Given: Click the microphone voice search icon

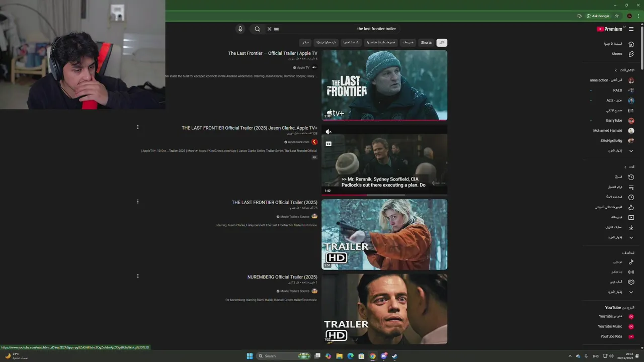Looking at the screenshot, I should 240,29.
